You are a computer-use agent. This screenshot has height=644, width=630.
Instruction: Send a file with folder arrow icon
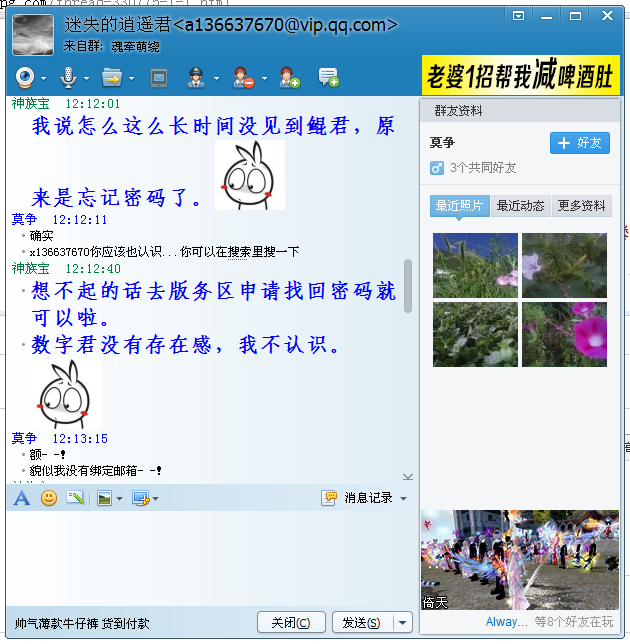113,78
